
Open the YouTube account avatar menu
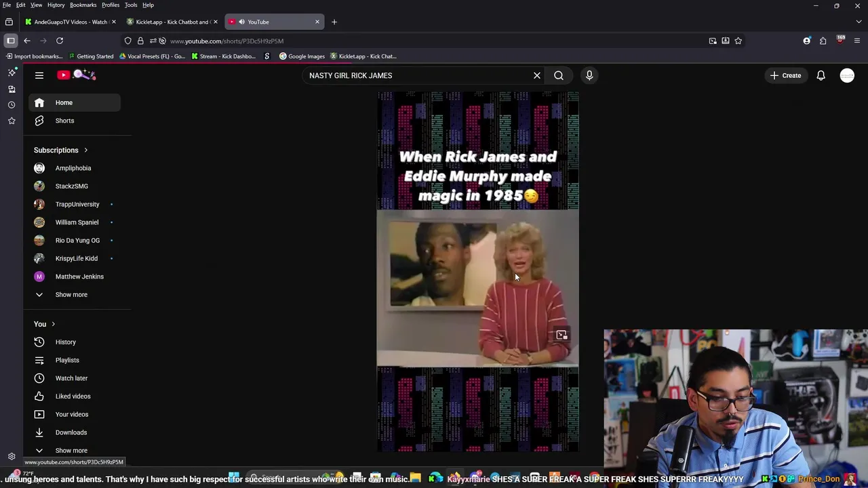847,75
